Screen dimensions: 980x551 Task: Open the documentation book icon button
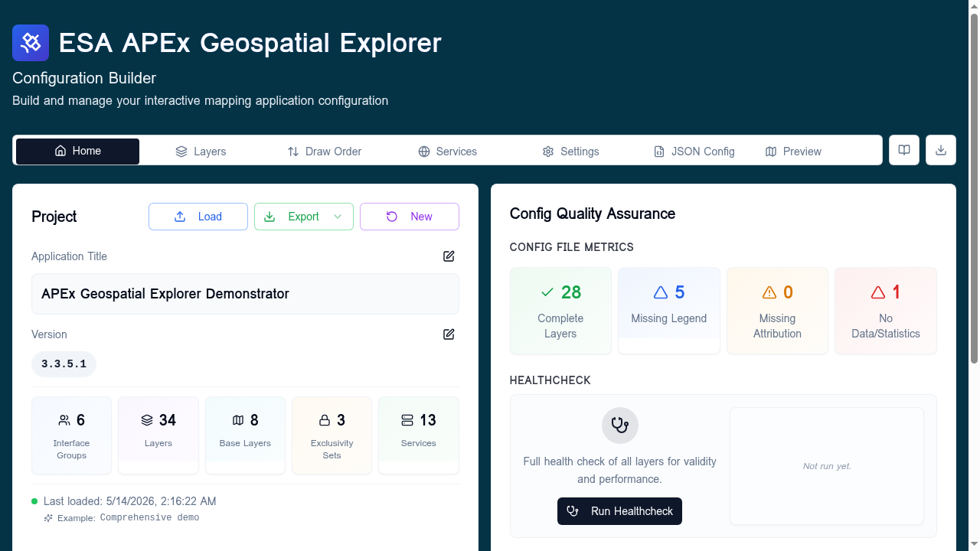point(904,150)
